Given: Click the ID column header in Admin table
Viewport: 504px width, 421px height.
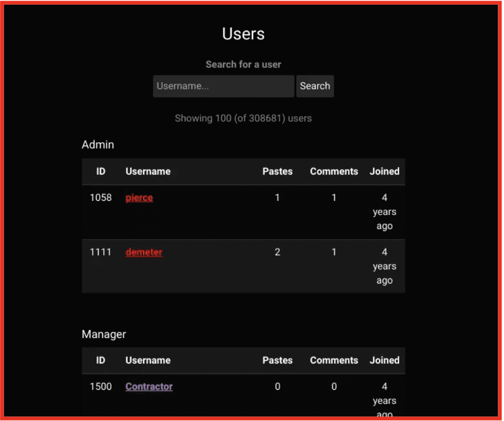Looking at the screenshot, I should tap(101, 171).
